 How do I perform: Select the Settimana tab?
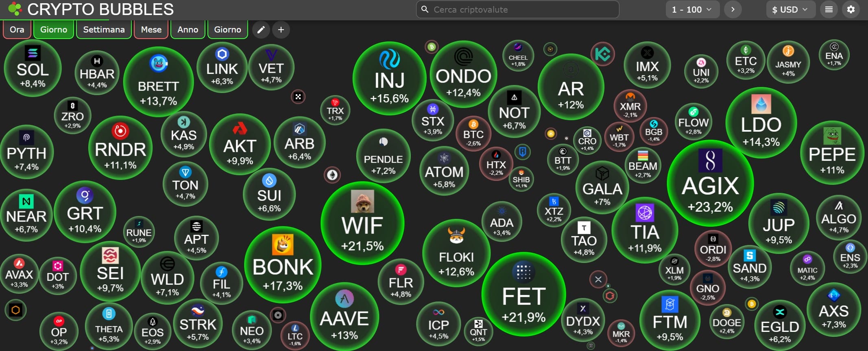104,30
